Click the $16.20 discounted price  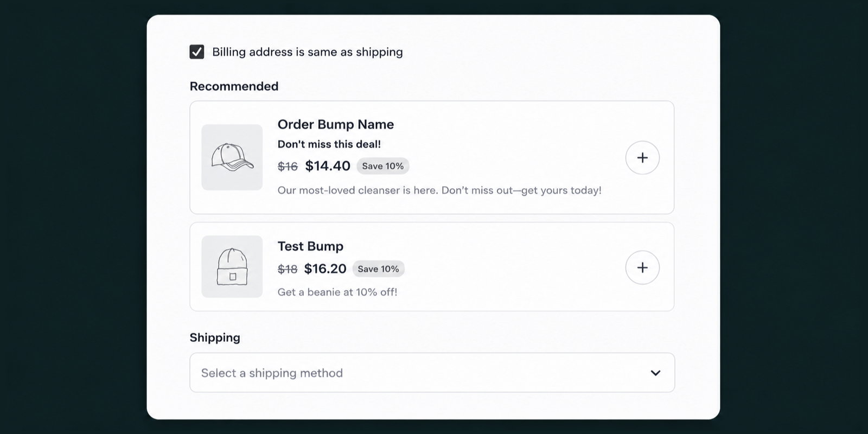(325, 269)
